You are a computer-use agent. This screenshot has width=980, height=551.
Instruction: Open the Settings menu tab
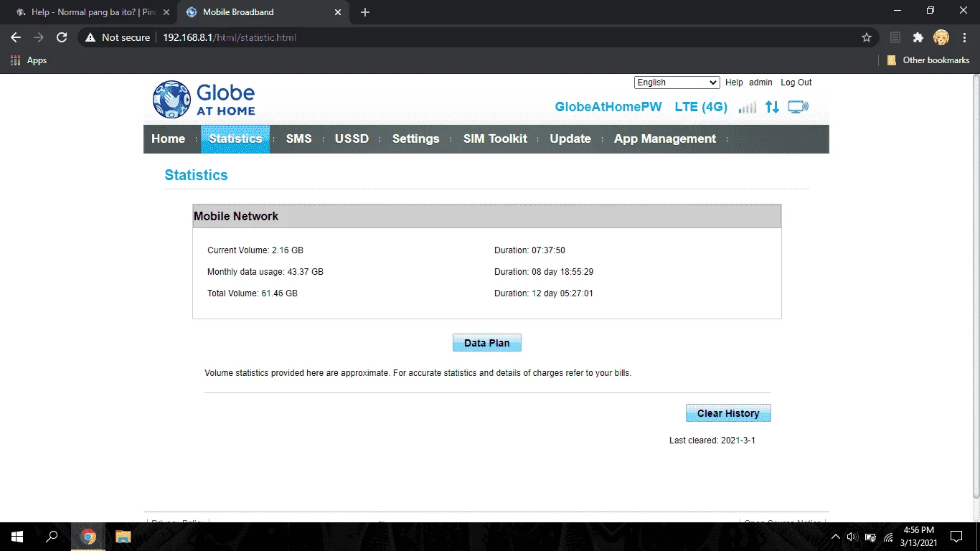pyautogui.click(x=416, y=139)
